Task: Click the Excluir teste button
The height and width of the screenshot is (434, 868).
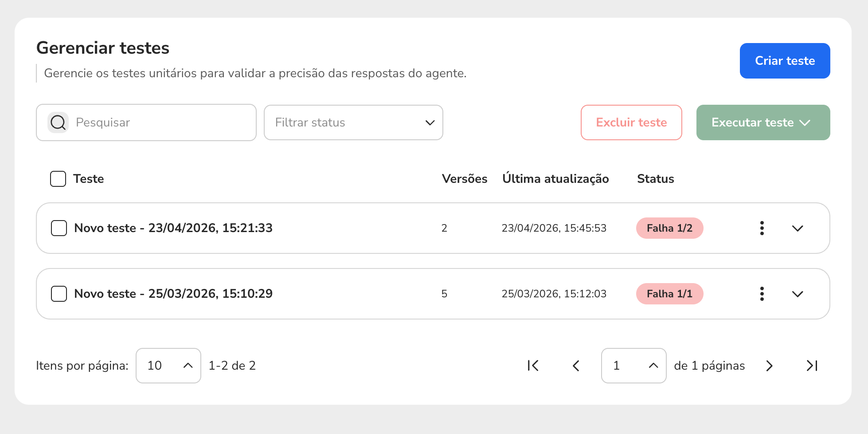Action: (631, 122)
